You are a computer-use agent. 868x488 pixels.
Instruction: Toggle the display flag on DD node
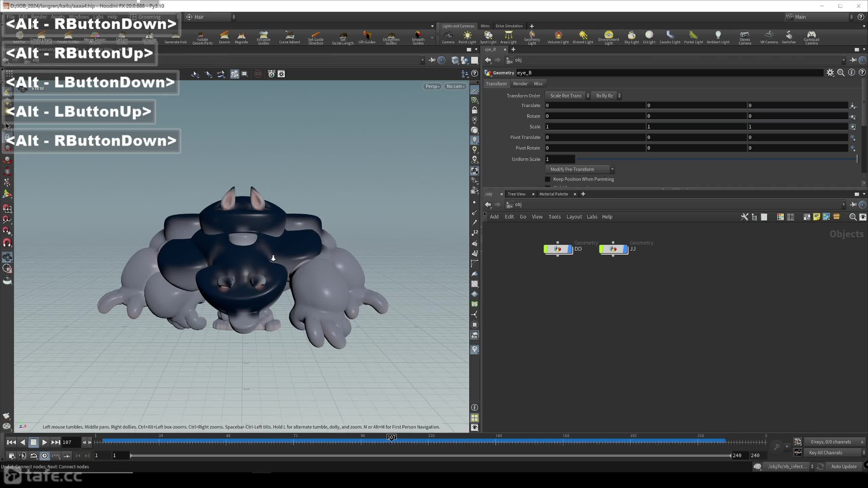click(x=570, y=249)
